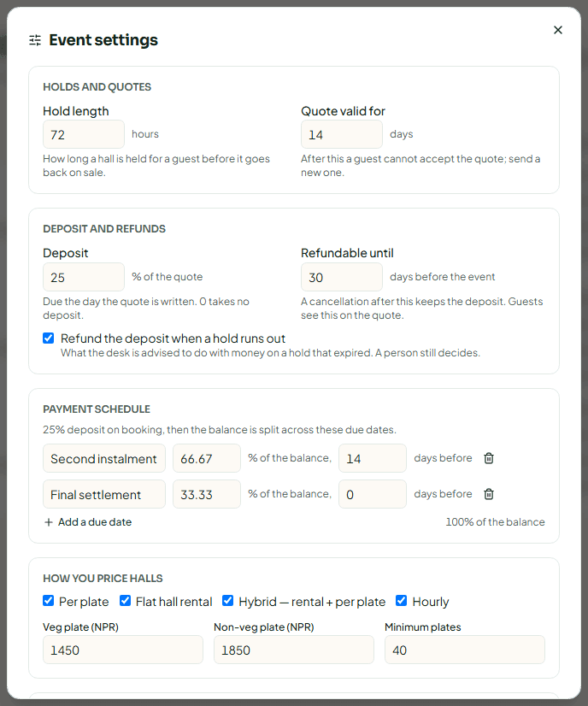This screenshot has width=588, height=706.
Task: Click the Event settings title
Action: tap(103, 40)
